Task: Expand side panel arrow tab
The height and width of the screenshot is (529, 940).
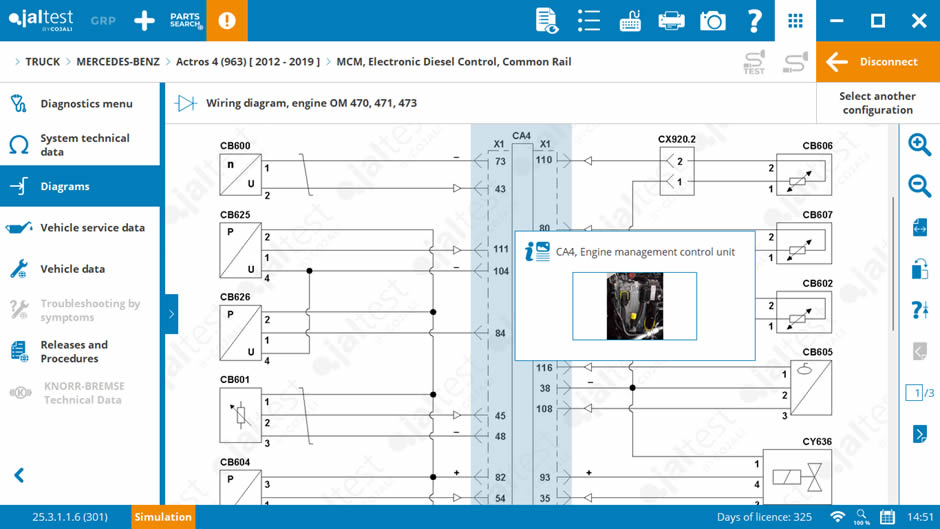Action: 171,314
